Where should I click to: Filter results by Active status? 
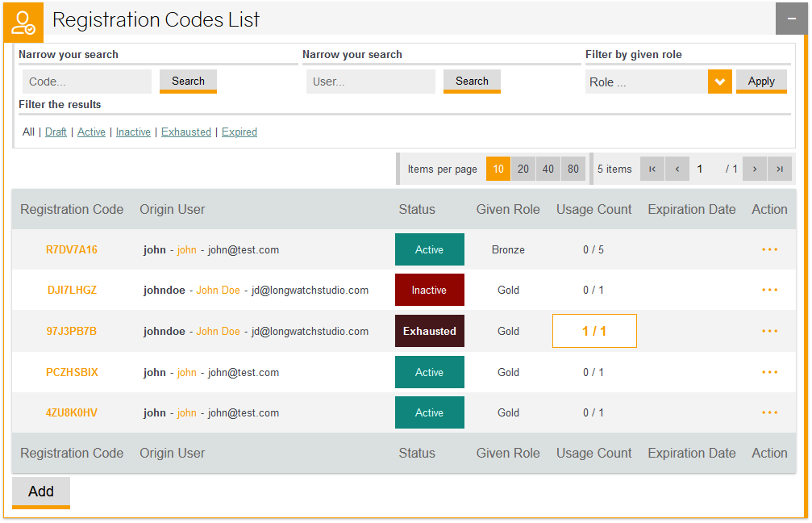click(91, 132)
